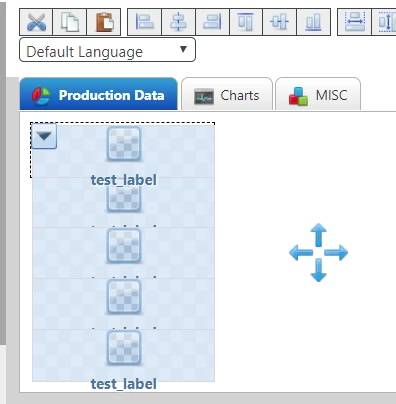Click the Cut scissors icon
Viewport: 396px width, 404px height.
pyautogui.click(x=36, y=22)
